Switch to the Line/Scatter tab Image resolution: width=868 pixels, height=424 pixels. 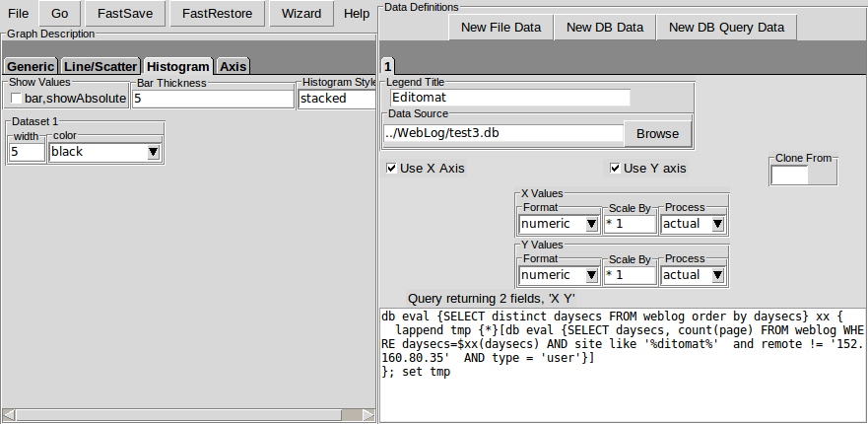(x=100, y=67)
